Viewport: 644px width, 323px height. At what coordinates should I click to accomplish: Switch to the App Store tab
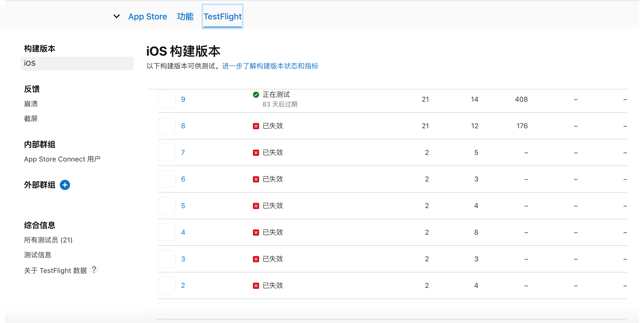147,16
